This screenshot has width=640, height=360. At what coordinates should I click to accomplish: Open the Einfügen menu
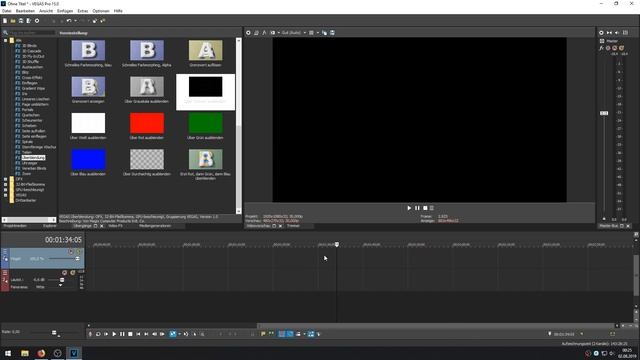click(65, 11)
